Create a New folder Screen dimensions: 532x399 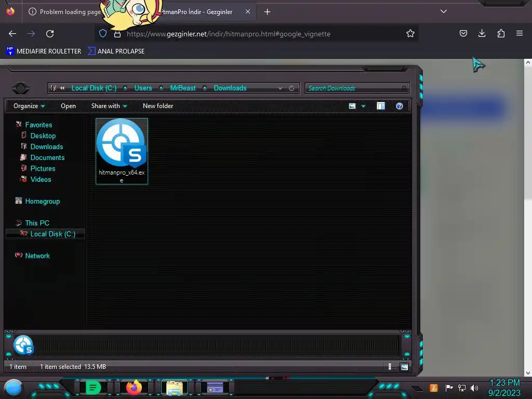pos(158,106)
